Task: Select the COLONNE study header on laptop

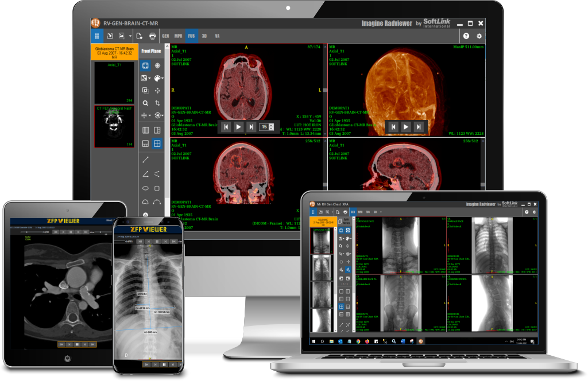Action: point(322,221)
